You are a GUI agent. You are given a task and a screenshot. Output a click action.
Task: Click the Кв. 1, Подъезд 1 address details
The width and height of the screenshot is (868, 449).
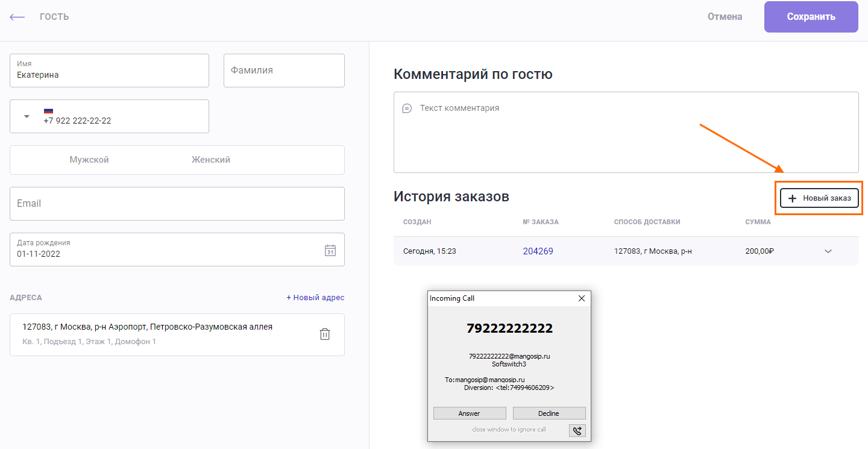point(89,342)
